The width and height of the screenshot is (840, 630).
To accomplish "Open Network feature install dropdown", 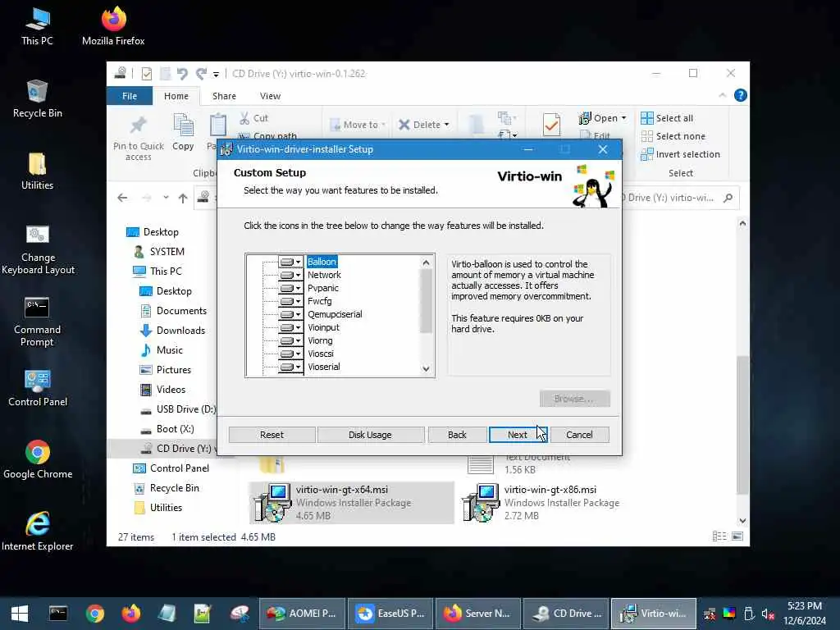I will pos(291,275).
